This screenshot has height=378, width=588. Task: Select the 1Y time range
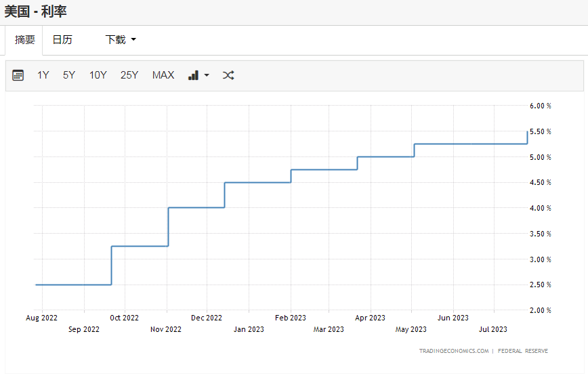(x=43, y=75)
